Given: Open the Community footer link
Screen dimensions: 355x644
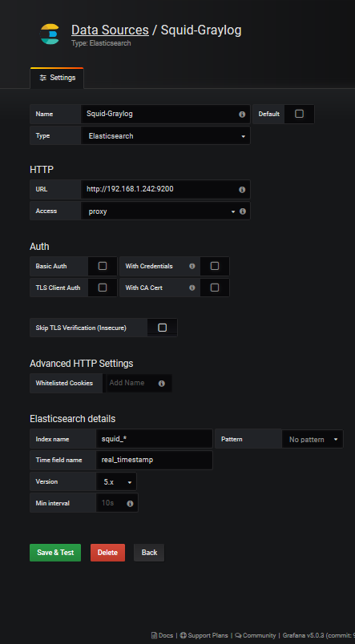Looking at the screenshot, I should 255,635.
